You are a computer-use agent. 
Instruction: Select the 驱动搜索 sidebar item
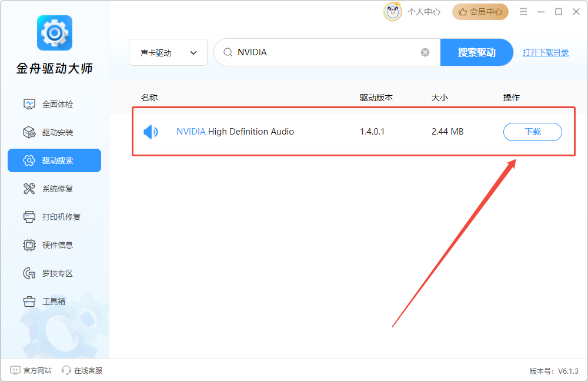point(54,160)
